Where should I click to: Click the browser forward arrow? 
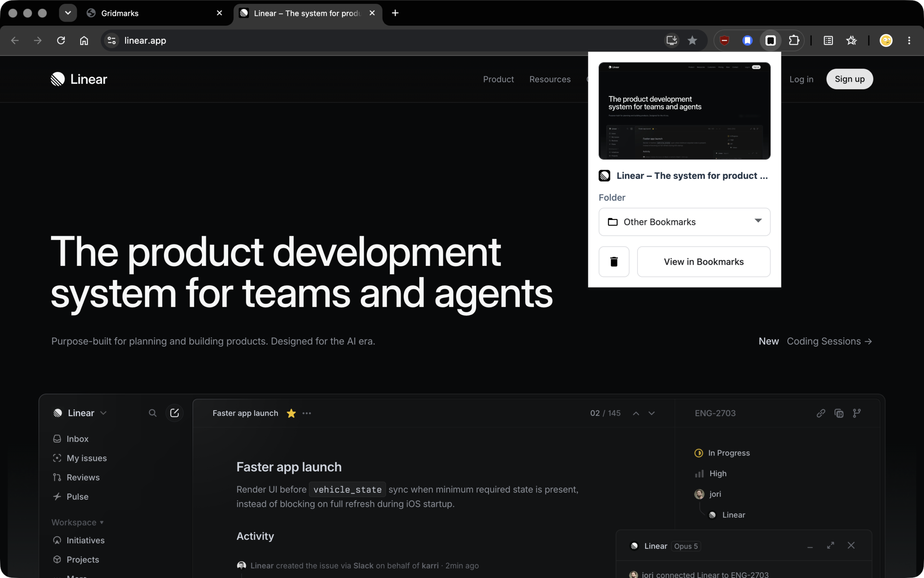click(x=38, y=40)
